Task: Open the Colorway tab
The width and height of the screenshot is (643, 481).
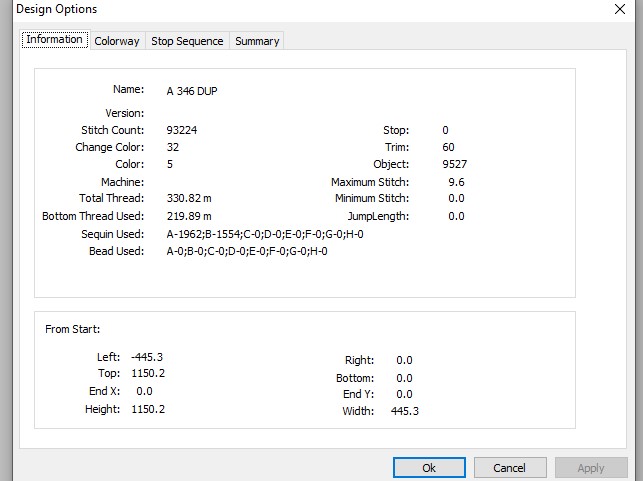Action: (x=117, y=41)
